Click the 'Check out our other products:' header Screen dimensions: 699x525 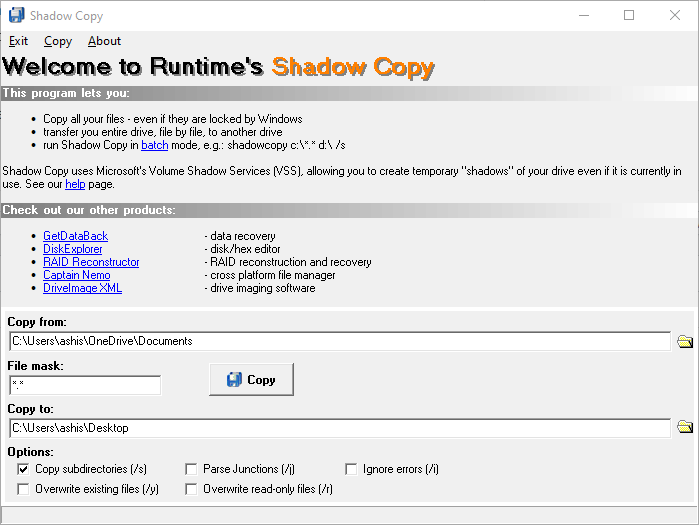[89, 210]
